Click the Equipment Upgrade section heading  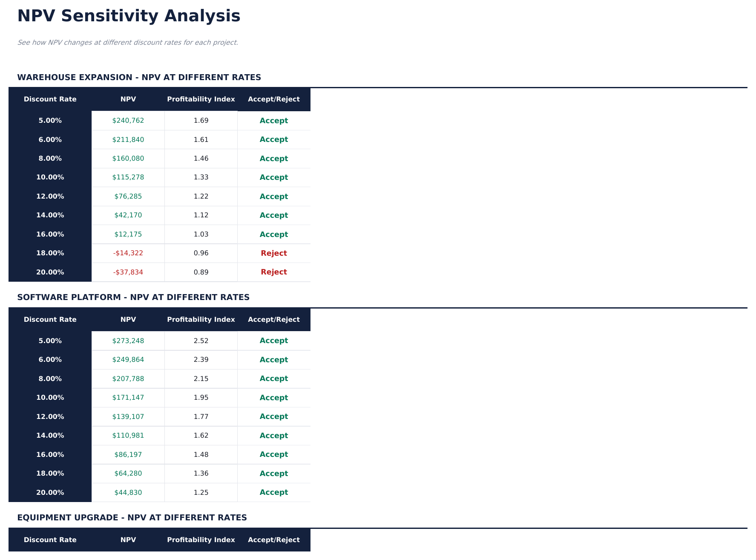tap(132, 518)
